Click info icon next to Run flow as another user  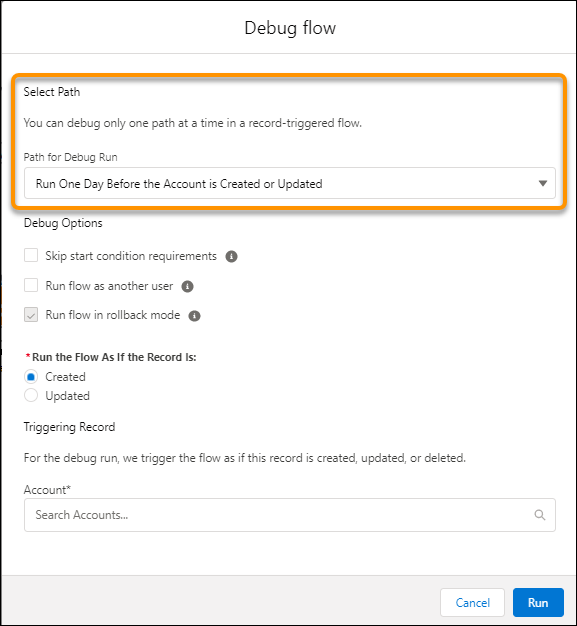187,286
